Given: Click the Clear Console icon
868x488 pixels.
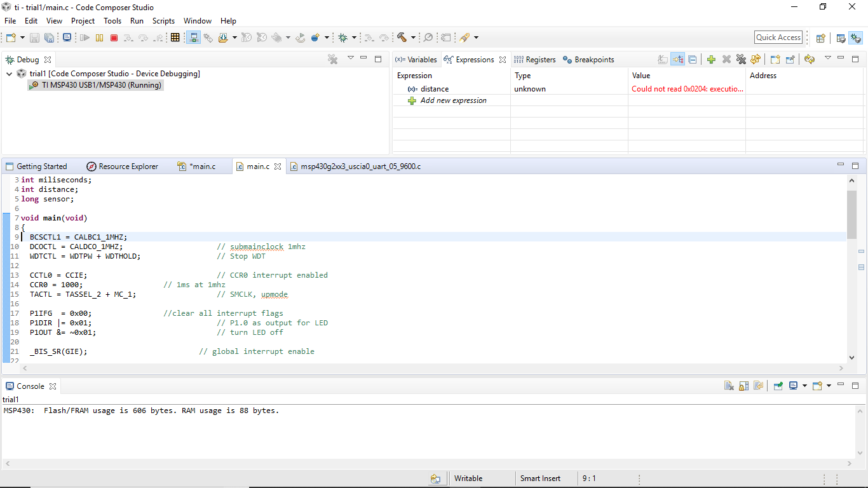Looking at the screenshot, I should pos(729,386).
